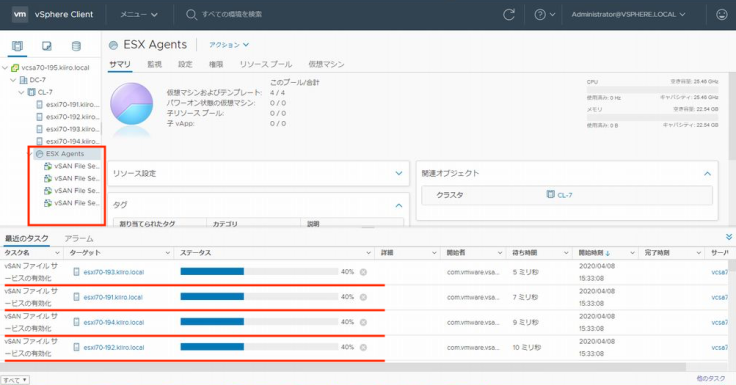
Task: Open タスク名 column filter dropdown
Action: [x=57, y=253]
